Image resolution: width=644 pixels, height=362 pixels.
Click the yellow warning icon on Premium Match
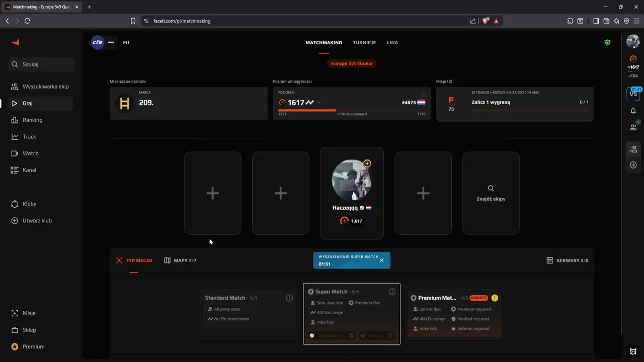495,298
